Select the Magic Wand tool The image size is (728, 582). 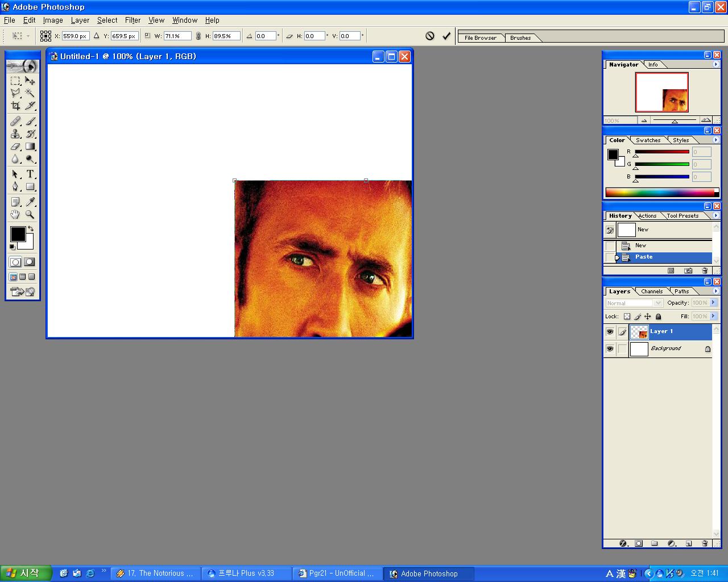click(30, 93)
